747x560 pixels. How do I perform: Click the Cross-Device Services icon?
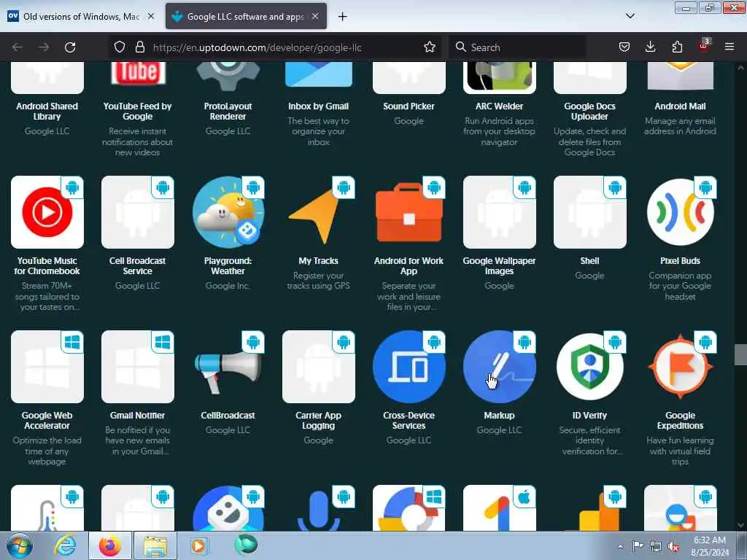click(409, 367)
